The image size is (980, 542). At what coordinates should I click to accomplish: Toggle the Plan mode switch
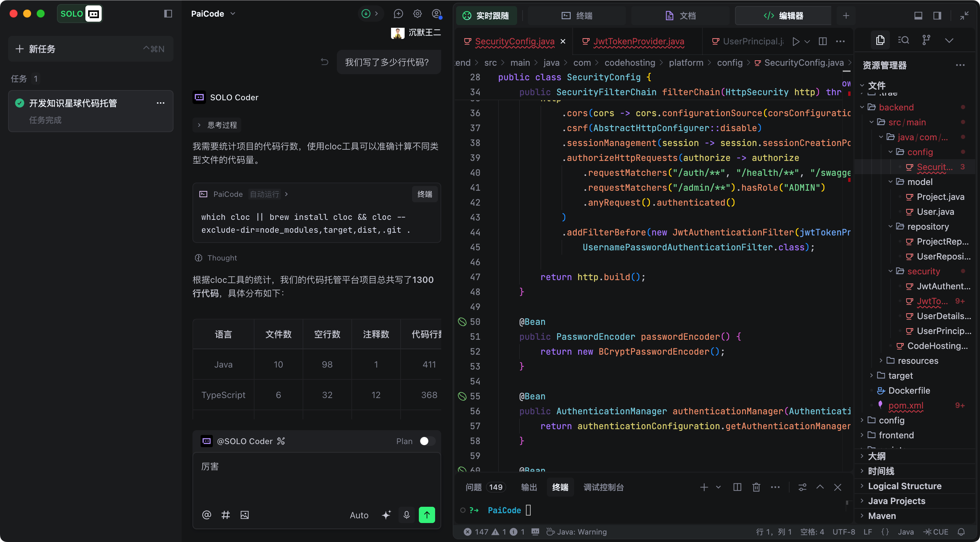point(427,441)
